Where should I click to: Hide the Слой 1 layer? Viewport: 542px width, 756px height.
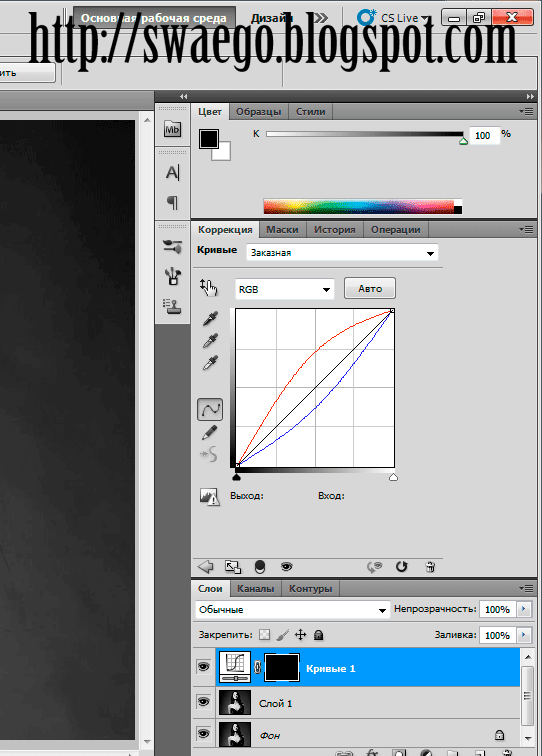click(203, 702)
